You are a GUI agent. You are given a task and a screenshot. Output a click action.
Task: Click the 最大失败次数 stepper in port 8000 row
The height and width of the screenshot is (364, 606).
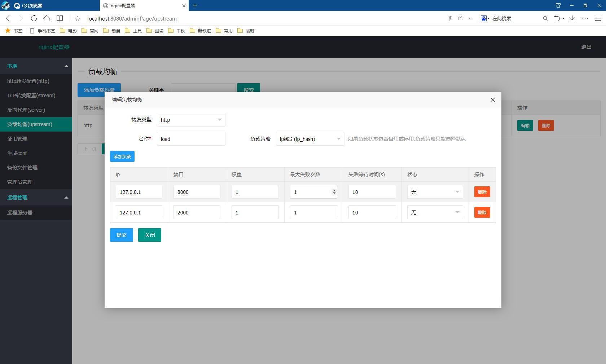coord(334,192)
